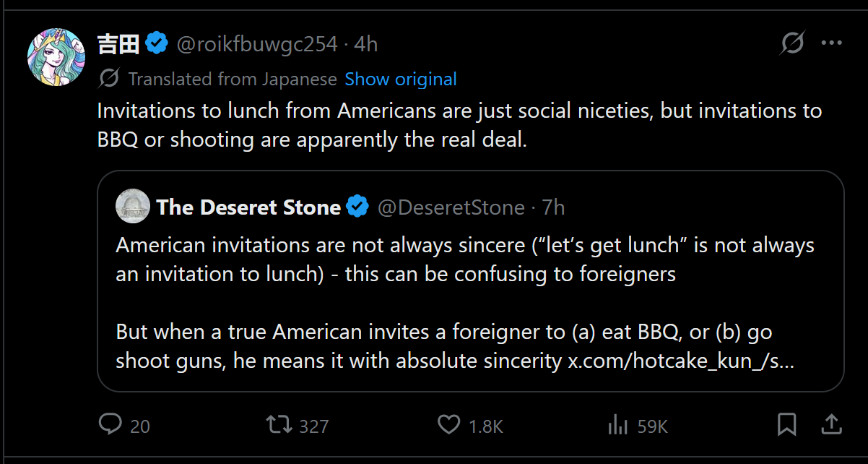The image size is (868, 464).
Task: Click The Deseret Stone display name
Action: [248, 207]
